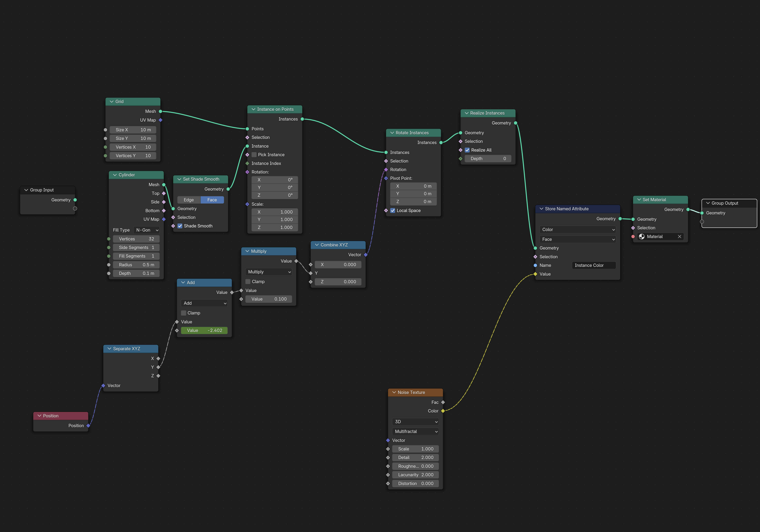Viewport: 760px width, 532px height.
Task: Click the Cylinder Bottom output socket
Action: tap(164, 211)
